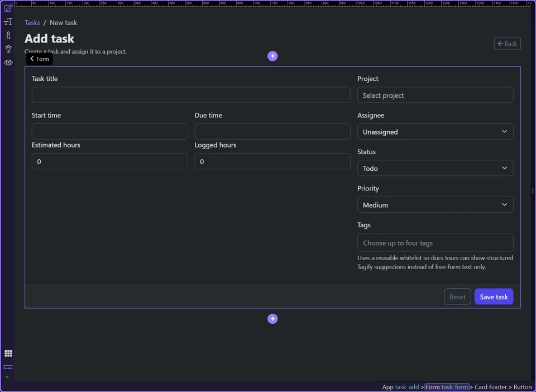Navigate via the Tasks breadcrumb link

(32, 22)
